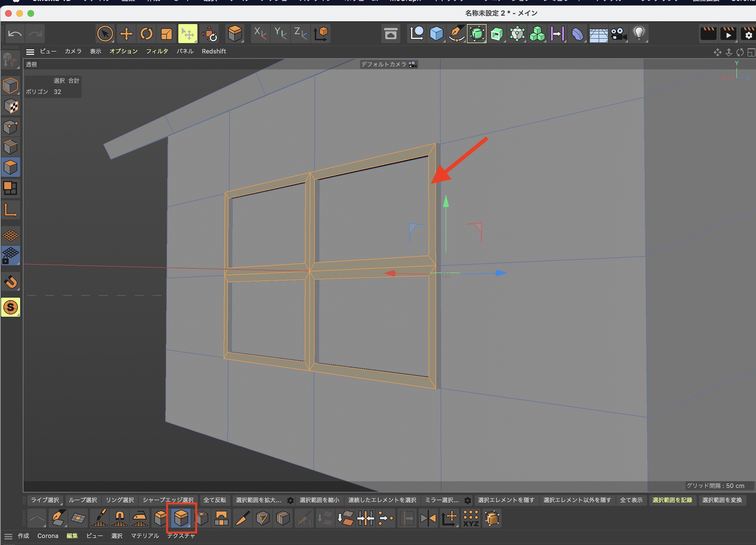Open gear options for 選択範囲を拡大
The height and width of the screenshot is (545, 756).
tap(290, 500)
